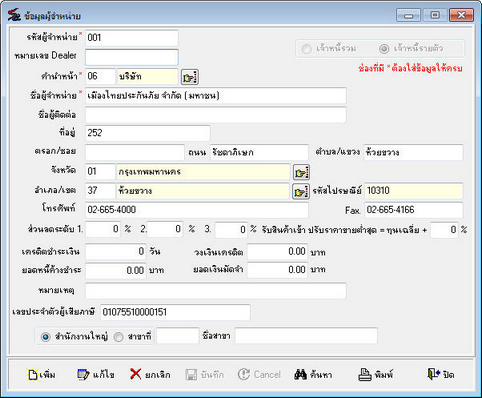The height and width of the screenshot is (398, 482).
Task: Select the สาขาที่ radio button
Action: 118,337
